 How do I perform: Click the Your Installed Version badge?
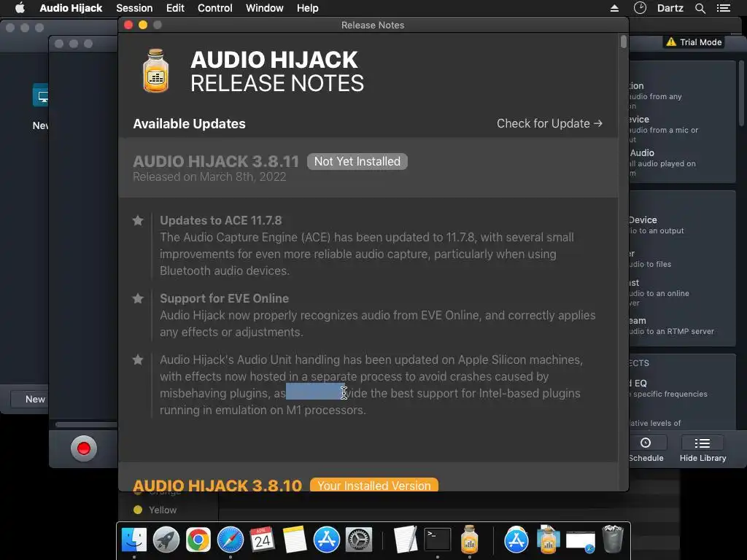pyautogui.click(x=374, y=485)
